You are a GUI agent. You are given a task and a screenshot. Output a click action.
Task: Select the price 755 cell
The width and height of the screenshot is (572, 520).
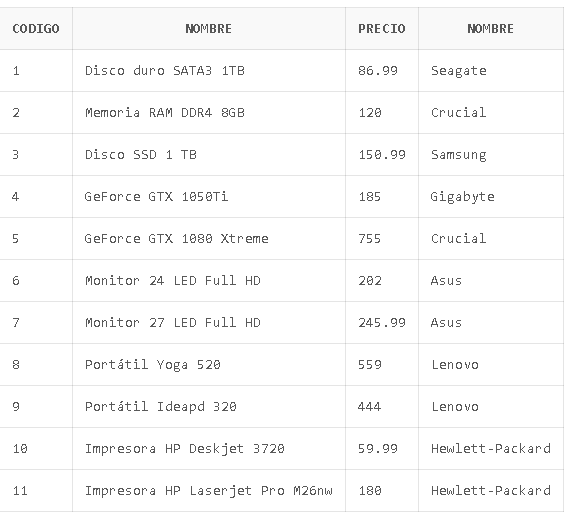[382, 238]
